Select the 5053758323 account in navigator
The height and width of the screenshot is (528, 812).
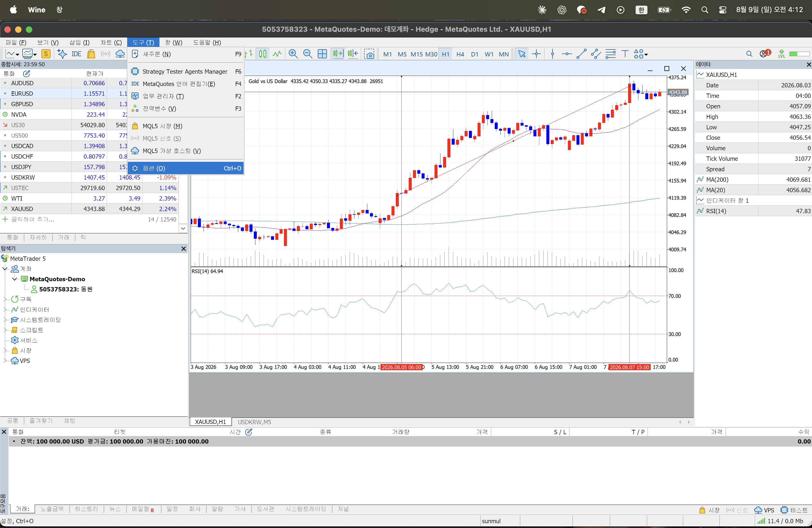point(66,289)
